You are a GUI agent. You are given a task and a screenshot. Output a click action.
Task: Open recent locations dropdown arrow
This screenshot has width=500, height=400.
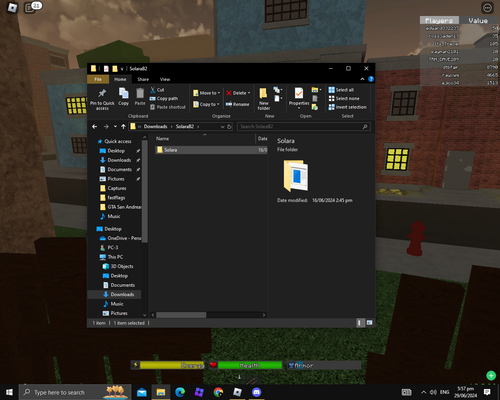115,127
